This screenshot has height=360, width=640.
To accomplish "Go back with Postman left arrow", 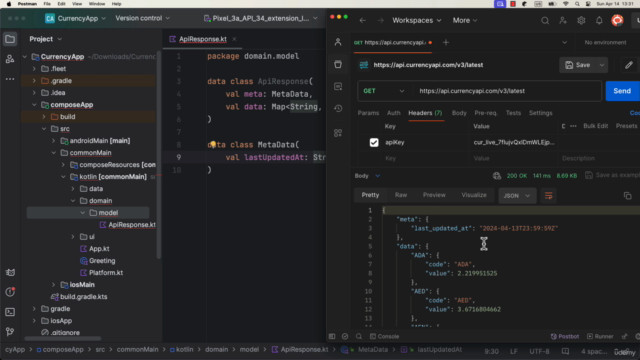I will (362, 20).
